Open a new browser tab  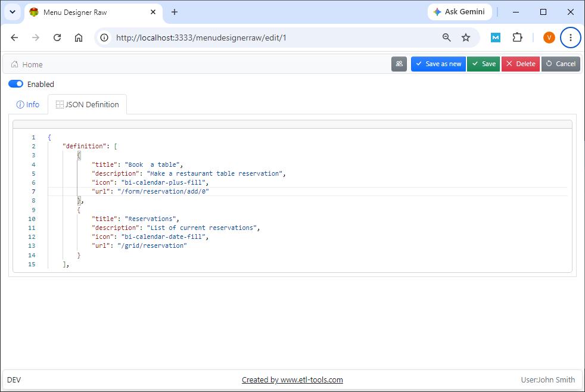point(174,12)
